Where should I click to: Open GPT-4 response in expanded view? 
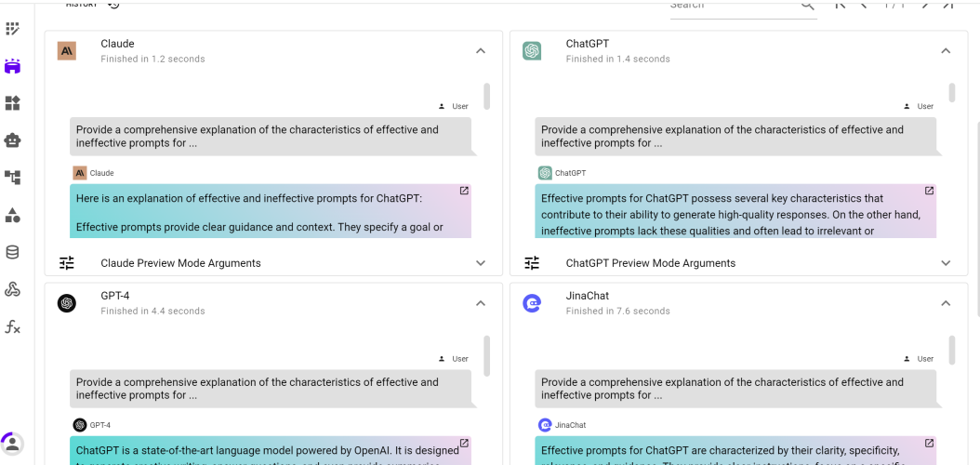464,443
